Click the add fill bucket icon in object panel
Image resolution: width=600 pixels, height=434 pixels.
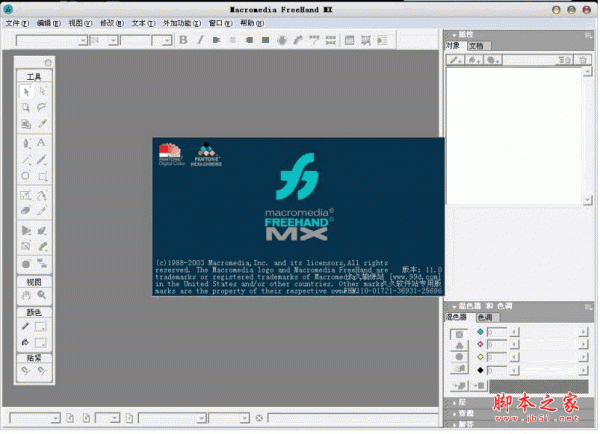pos(474,60)
